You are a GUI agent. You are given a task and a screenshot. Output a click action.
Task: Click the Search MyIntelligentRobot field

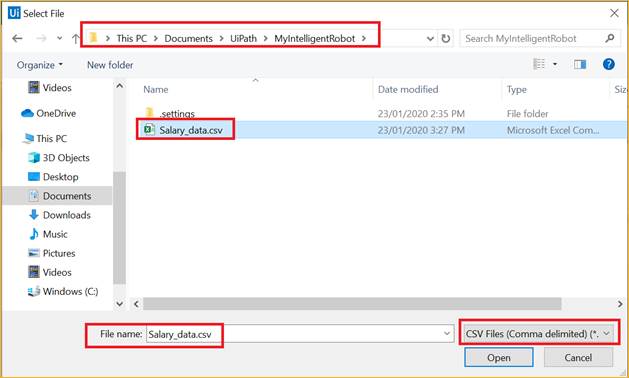click(532, 39)
